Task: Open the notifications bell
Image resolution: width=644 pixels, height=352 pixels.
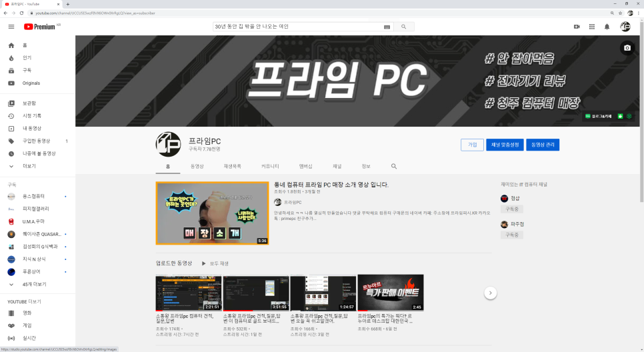Action: pyautogui.click(x=607, y=27)
